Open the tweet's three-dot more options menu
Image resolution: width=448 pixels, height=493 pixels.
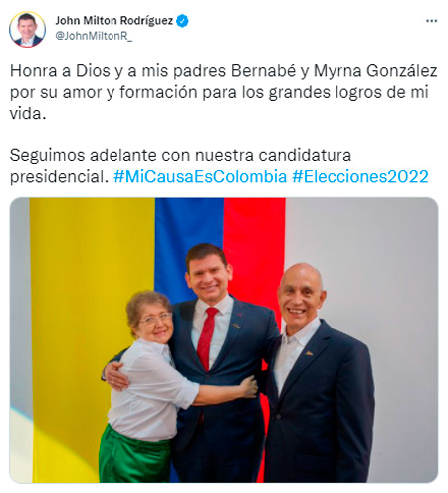(x=431, y=21)
